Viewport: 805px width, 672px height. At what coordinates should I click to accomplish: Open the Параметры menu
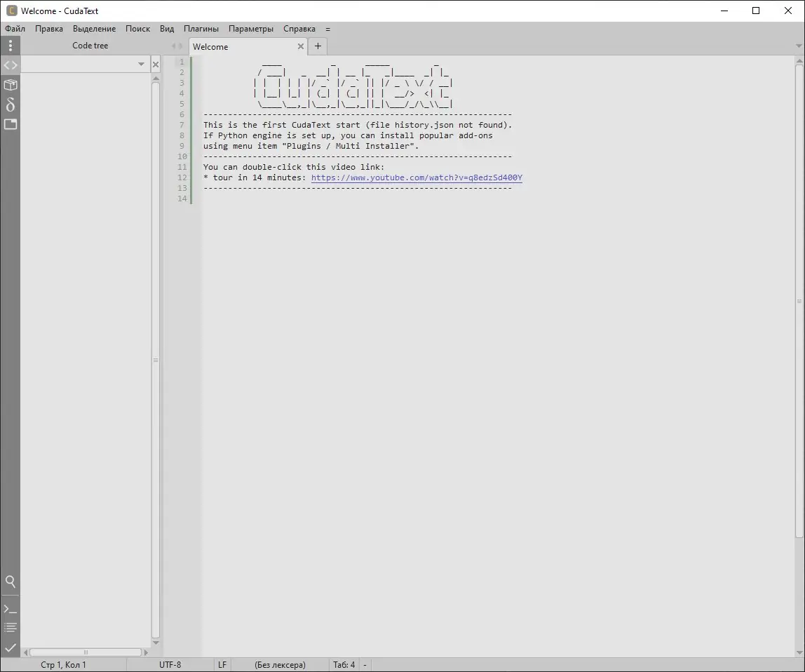[251, 29]
